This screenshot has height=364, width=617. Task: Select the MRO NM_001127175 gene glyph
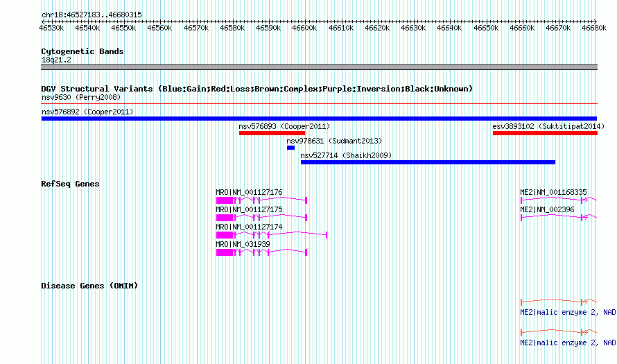coord(261,218)
